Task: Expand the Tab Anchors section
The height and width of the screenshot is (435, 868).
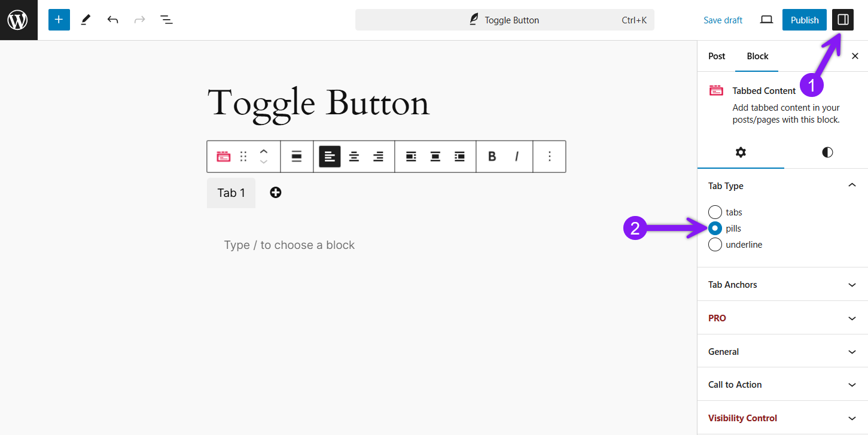Action: [x=782, y=284]
